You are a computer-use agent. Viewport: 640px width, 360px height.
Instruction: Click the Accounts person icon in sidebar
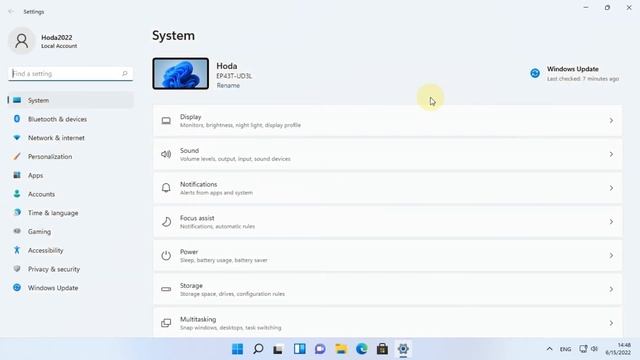(x=17, y=194)
